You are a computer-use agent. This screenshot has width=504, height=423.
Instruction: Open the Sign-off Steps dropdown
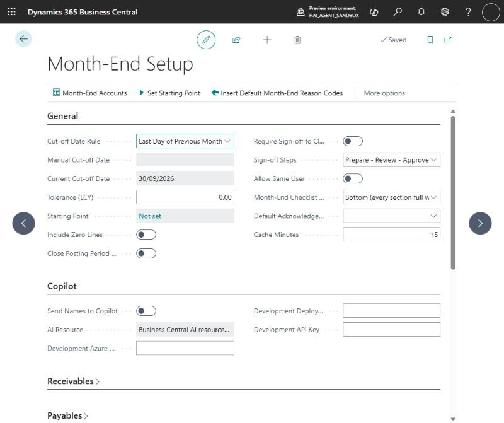[x=391, y=160]
